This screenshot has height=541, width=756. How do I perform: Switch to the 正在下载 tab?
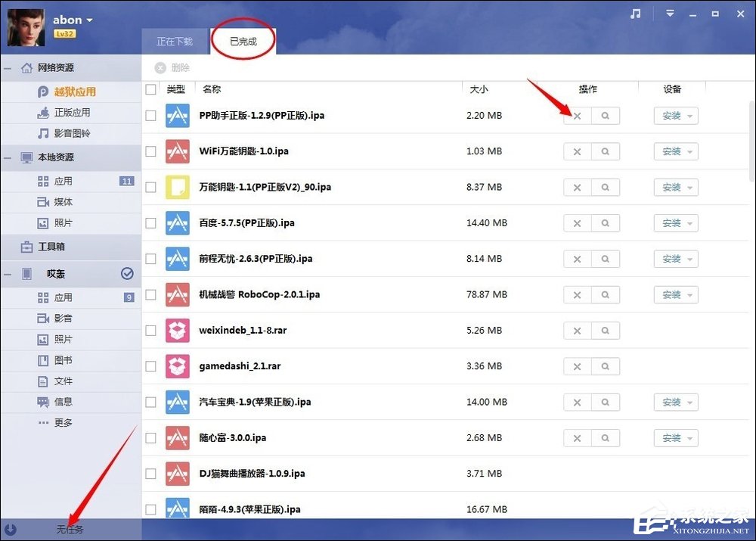175,42
